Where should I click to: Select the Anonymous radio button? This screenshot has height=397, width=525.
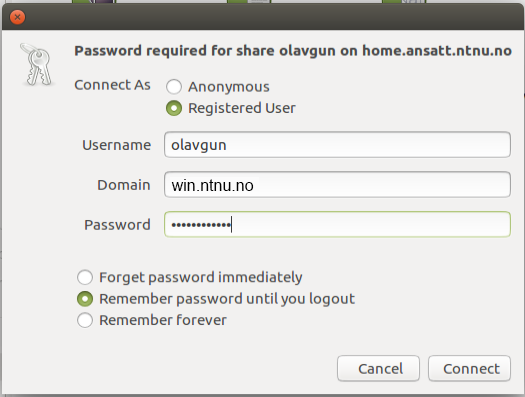tap(174, 87)
